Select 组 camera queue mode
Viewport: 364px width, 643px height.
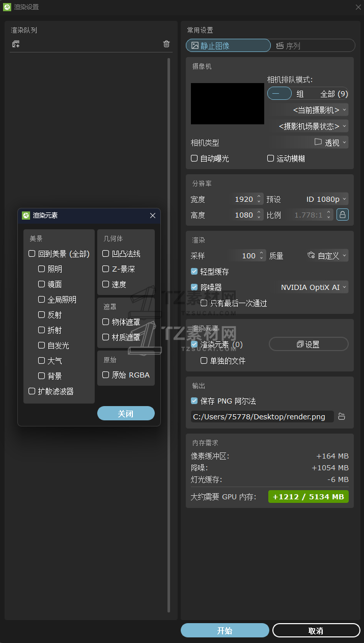[x=300, y=94]
